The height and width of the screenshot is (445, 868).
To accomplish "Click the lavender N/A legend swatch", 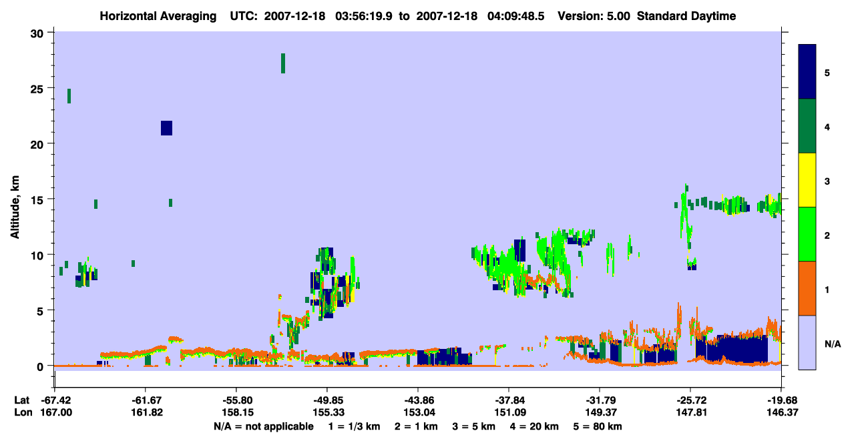I will [x=807, y=342].
